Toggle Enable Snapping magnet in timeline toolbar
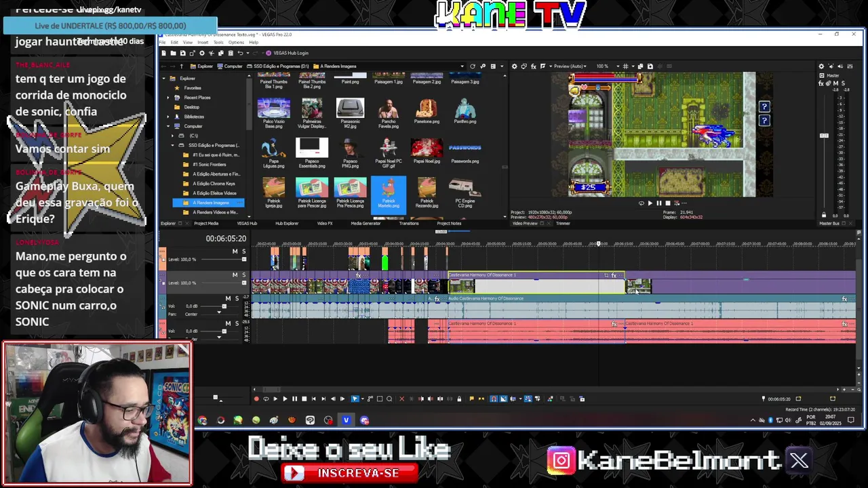The width and height of the screenshot is (868, 488). coord(493,399)
